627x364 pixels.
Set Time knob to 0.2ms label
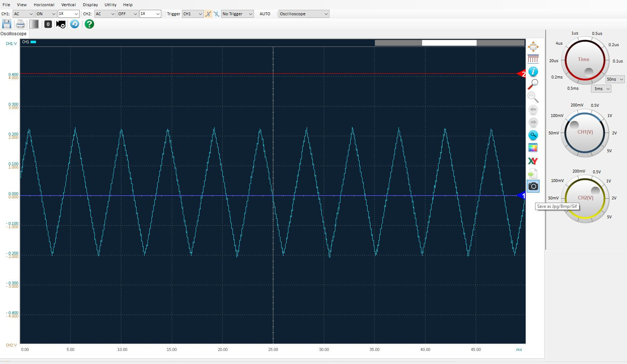pos(557,77)
